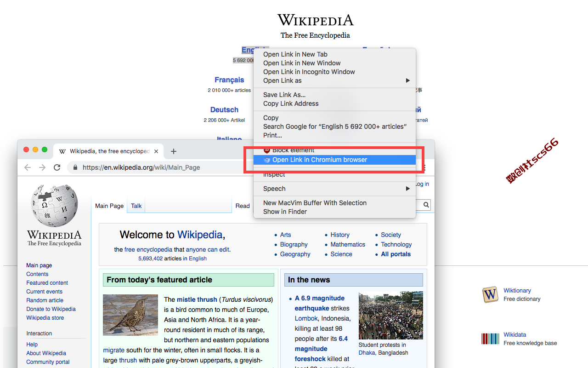The width and height of the screenshot is (588, 368).
Task: Click the forward arrow in Chromium toolbar
Action: (42, 167)
